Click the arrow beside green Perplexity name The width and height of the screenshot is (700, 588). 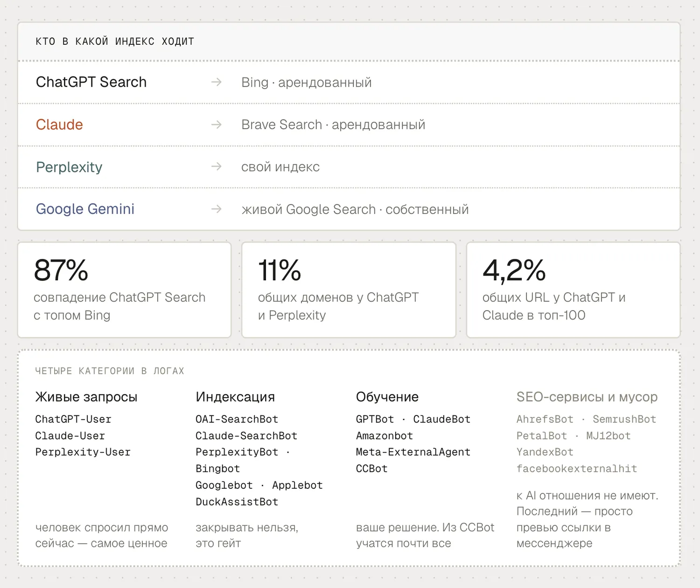[216, 166]
